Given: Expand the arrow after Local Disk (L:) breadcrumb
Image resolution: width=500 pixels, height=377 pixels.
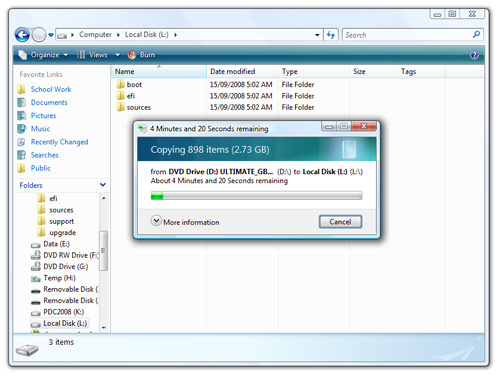Looking at the screenshot, I should (x=175, y=35).
